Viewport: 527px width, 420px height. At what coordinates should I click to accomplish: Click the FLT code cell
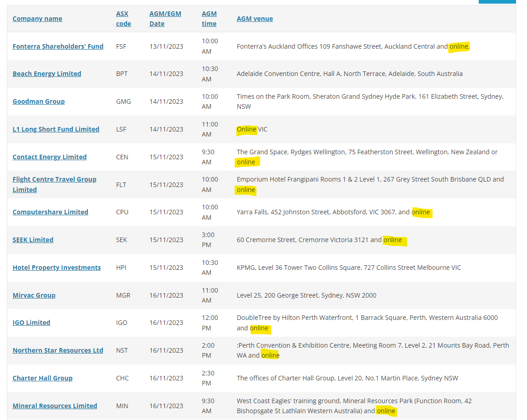click(121, 185)
